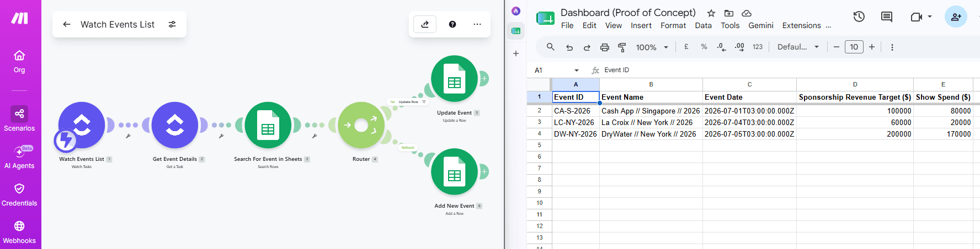This screenshot has width=980, height=249.
Task: Select the Watch Events List module
Action: coord(82,125)
